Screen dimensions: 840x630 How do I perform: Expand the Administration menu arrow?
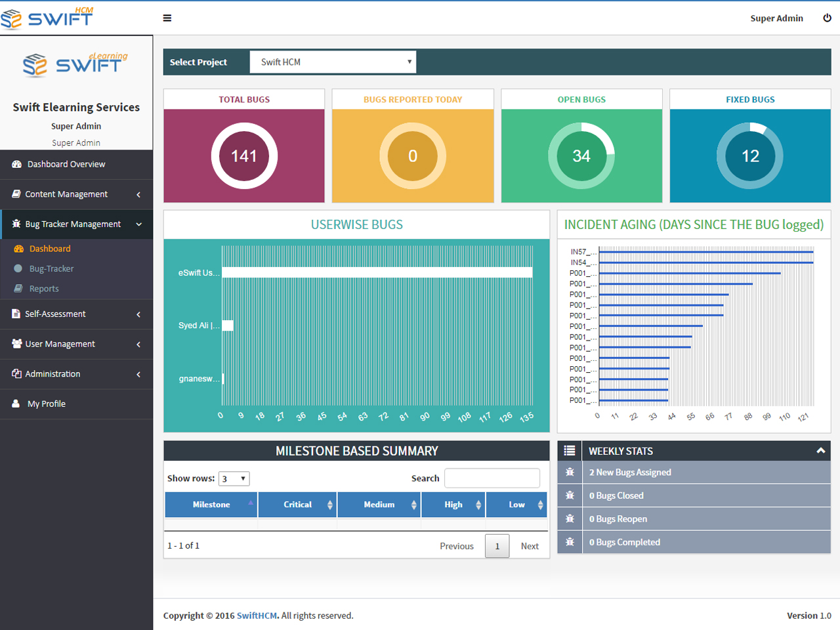138,374
